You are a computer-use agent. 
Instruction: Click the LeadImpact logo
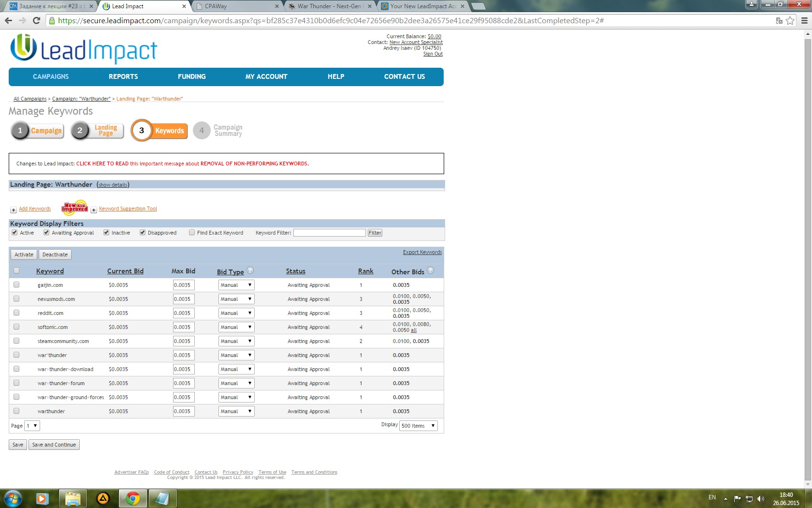click(x=84, y=49)
